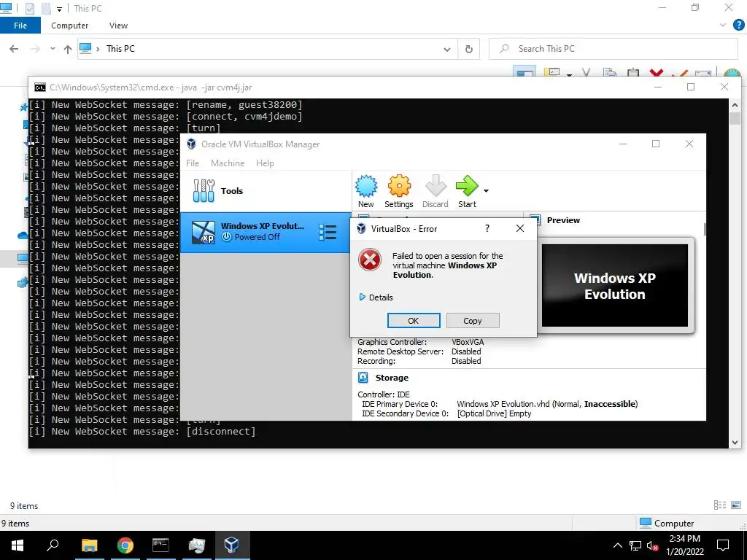
Task: Expand the address bar history dropdown
Action: [447, 49]
